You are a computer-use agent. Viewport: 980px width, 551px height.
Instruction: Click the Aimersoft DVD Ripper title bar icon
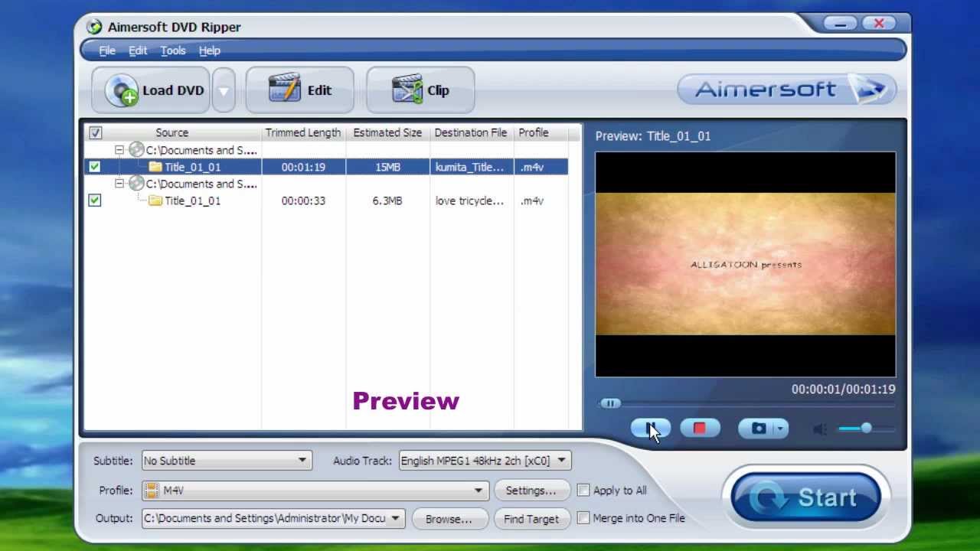(x=94, y=27)
